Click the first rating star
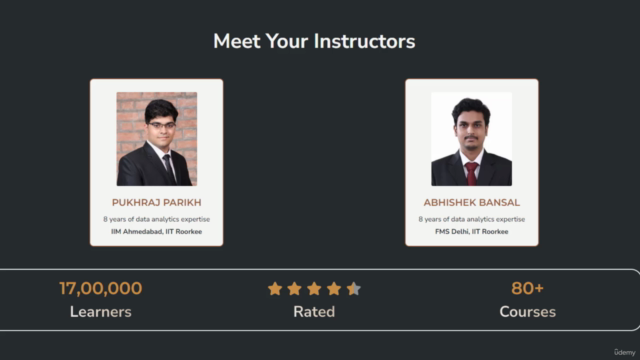The width and height of the screenshot is (640, 360). coord(275,289)
